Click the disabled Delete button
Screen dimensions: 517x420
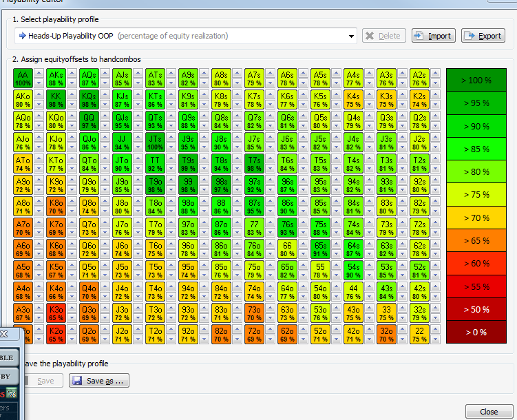[x=384, y=36]
